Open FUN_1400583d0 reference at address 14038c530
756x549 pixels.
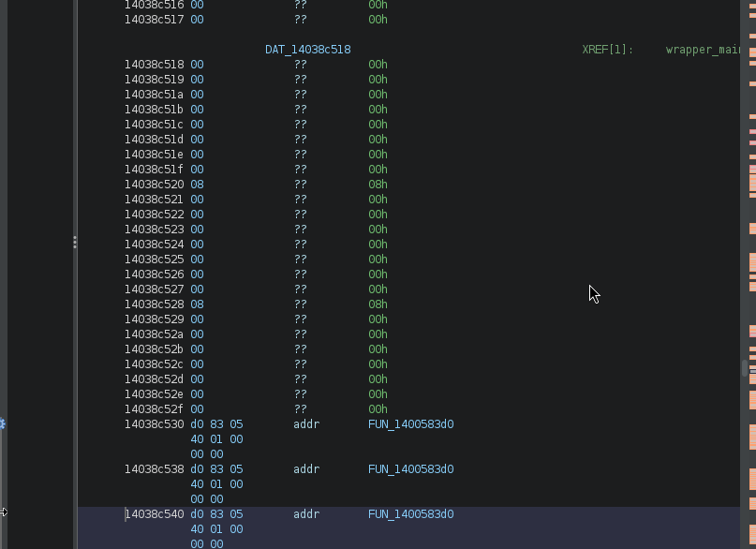(x=410, y=424)
